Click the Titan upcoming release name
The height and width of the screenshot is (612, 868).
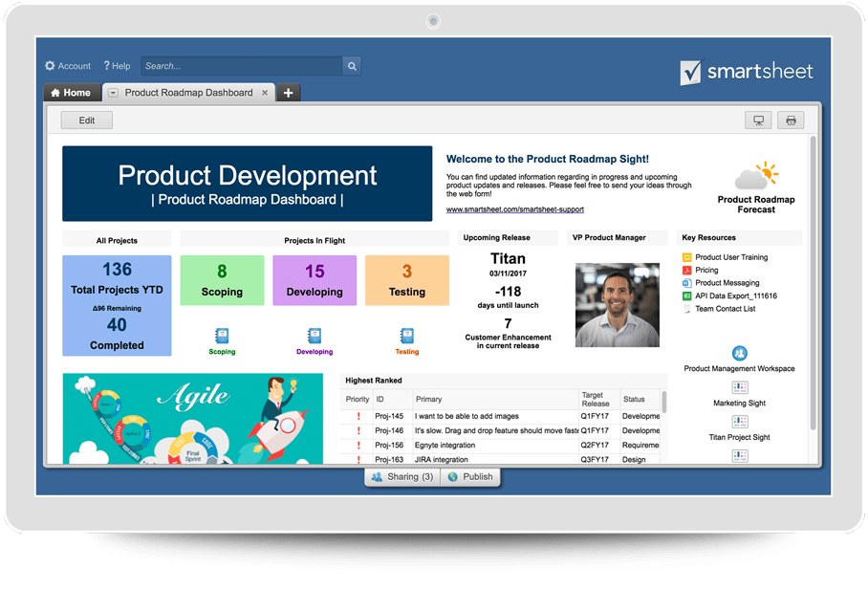(x=508, y=258)
